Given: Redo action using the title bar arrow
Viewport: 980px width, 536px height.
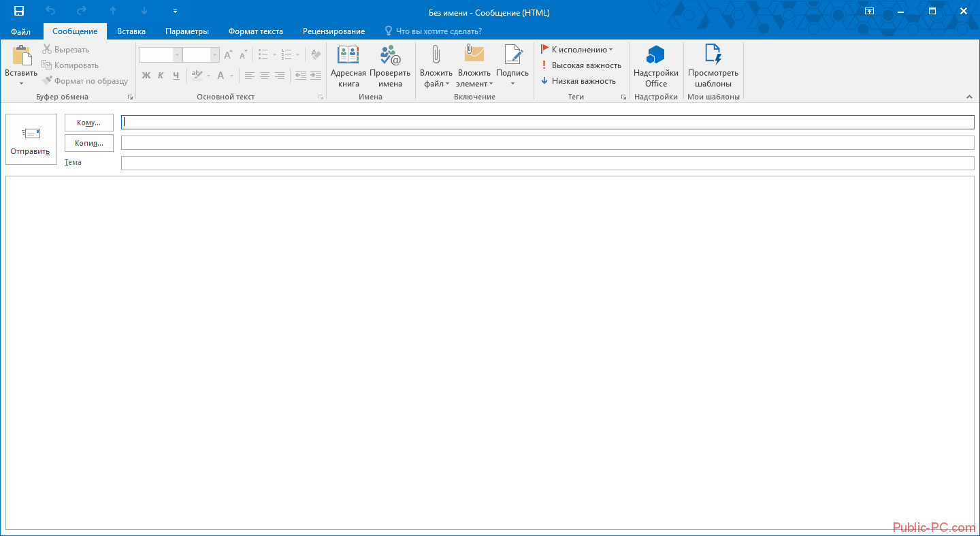Looking at the screenshot, I should (82, 11).
